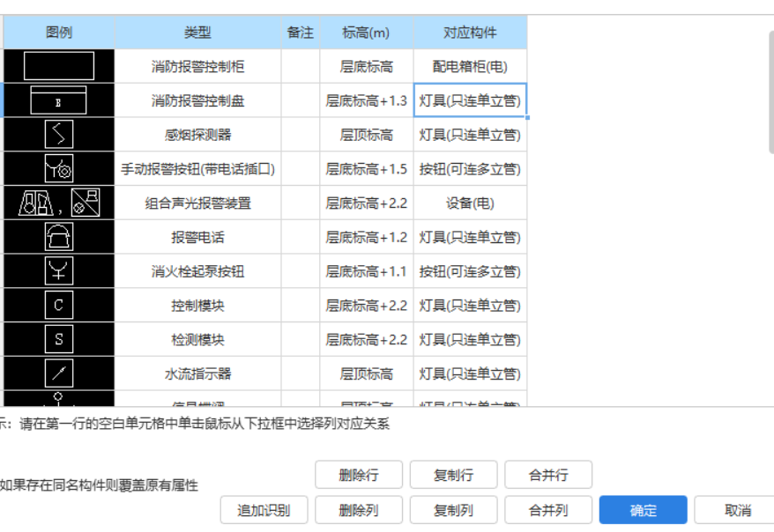Viewport: 774px width, 532px height.
Task: Click the 感烟探测器 legend icon
Action: [x=59, y=134]
